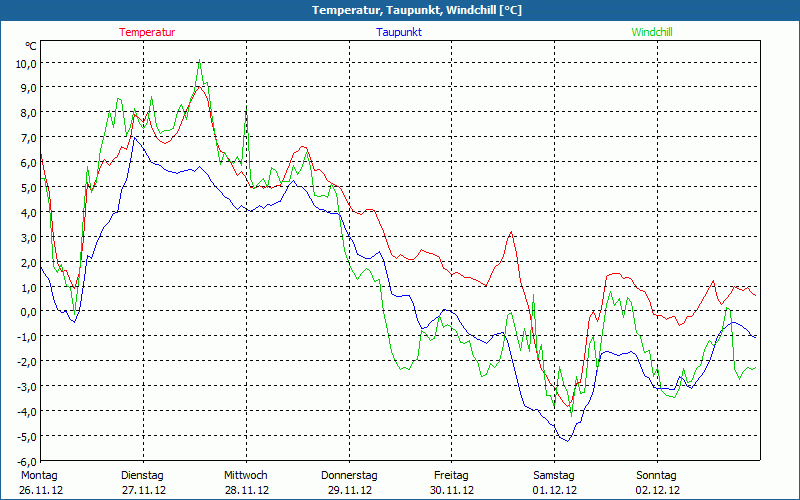800x500 pixels.
Task: Click the '1,0' y-axis value
Action: [x=29, y=288]
